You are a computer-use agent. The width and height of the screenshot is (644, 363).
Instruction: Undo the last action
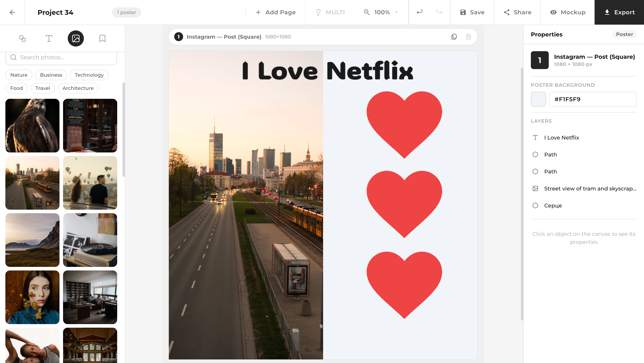tap(419, 12)
